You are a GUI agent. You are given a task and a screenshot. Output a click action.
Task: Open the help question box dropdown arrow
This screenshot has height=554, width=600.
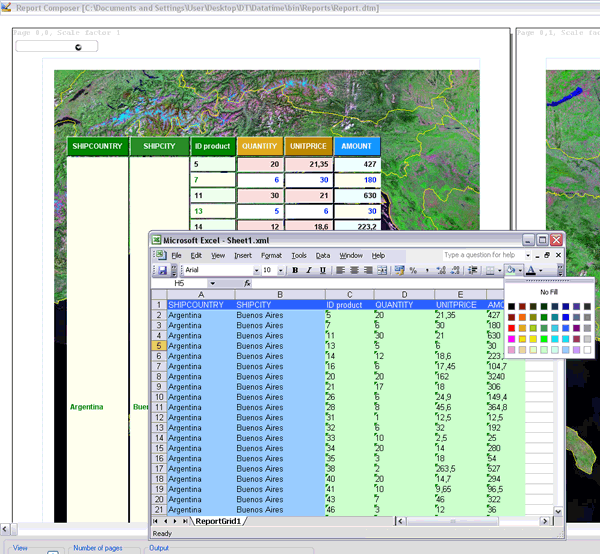(x=528, y=255)
